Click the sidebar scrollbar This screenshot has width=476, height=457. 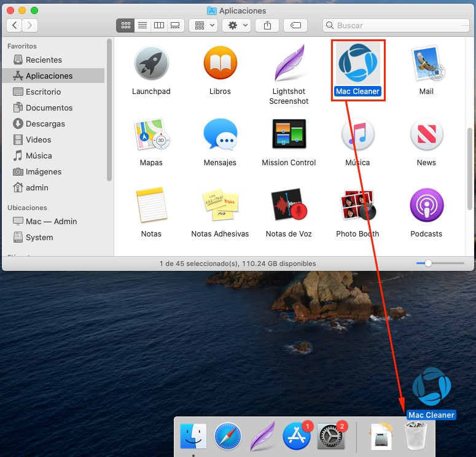(109, 110)
